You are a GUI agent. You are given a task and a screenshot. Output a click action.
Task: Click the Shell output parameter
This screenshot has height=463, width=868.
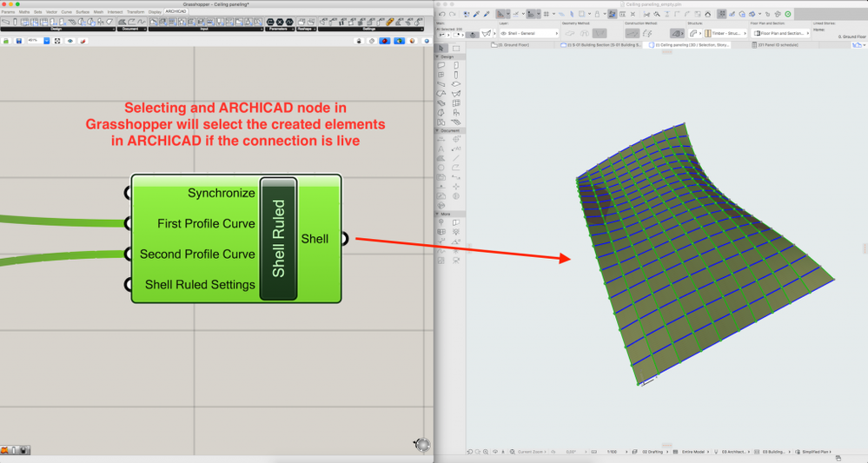pos(315,238)
